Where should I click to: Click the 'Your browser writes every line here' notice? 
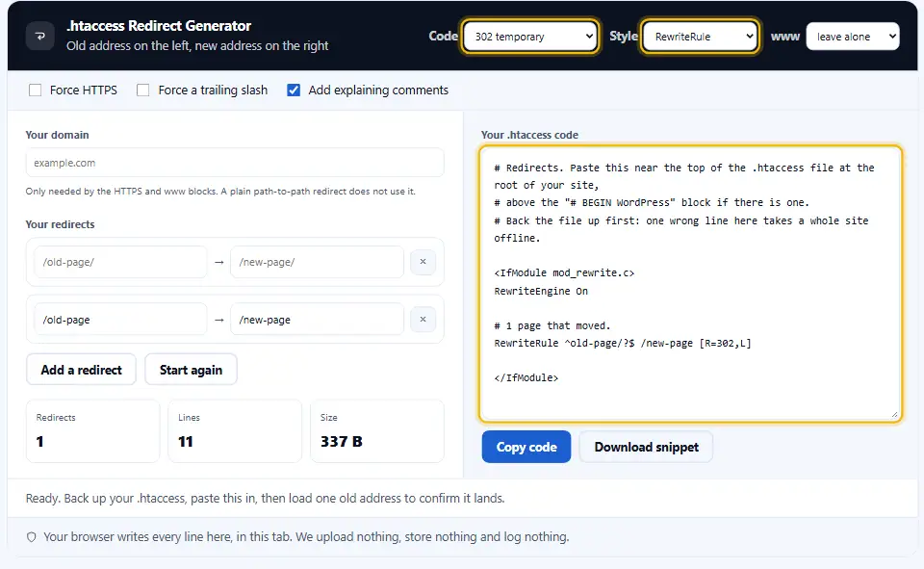coord(306,536)
